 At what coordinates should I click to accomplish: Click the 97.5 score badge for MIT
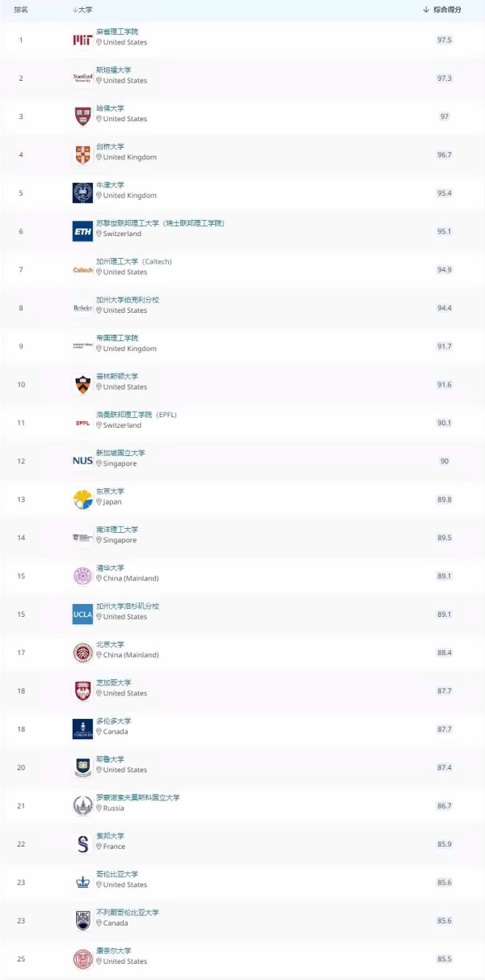[x=445, y=40]
